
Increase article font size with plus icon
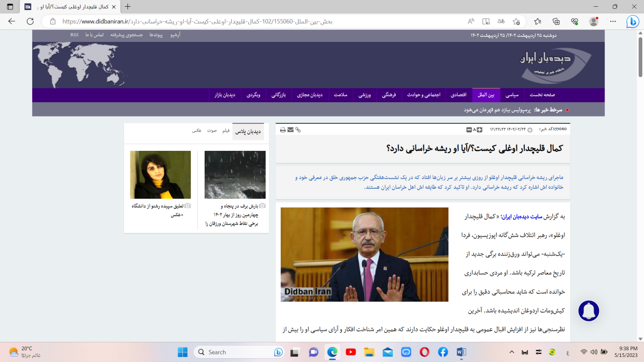pyautogui.click(x=480, y=130)
